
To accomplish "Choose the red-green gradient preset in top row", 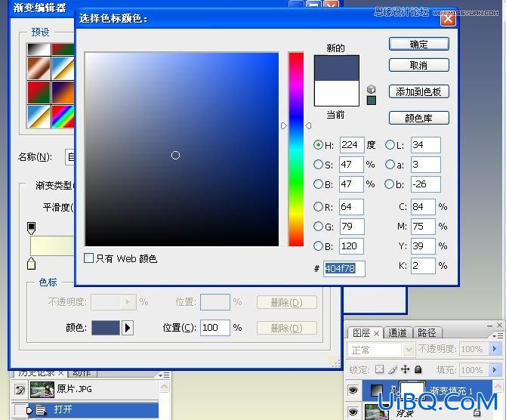I will (x=63, y=50).
